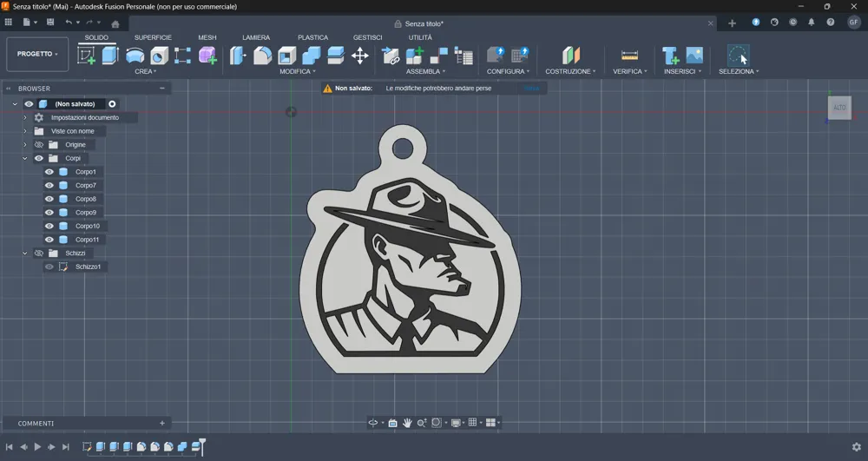
Task: Select the Revolve tool icon
Action: pos(135,56)
